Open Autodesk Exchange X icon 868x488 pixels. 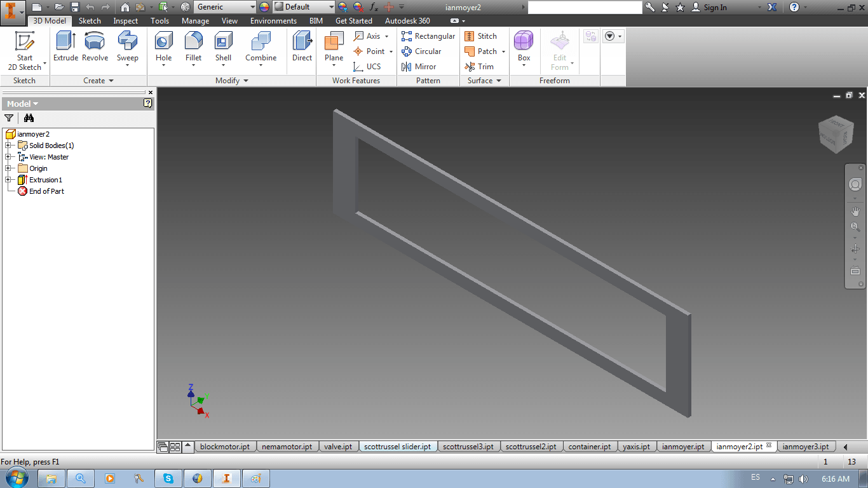tap(772, 7)
